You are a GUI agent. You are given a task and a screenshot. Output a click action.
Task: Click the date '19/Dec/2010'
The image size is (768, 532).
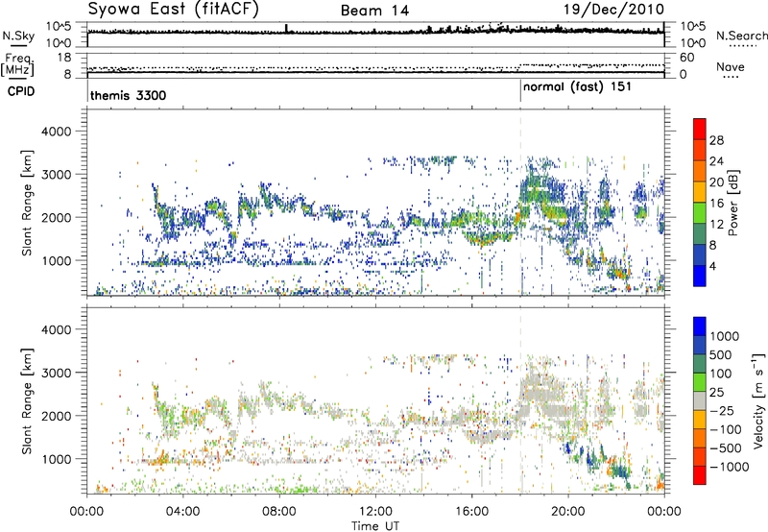(614, 10)
